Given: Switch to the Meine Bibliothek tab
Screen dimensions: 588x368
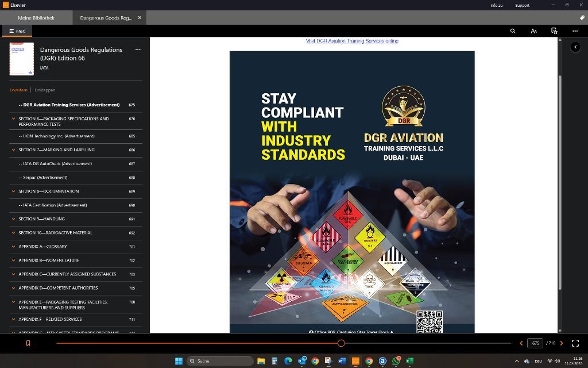Looking at the screenshot, I should tap(36, 18).
